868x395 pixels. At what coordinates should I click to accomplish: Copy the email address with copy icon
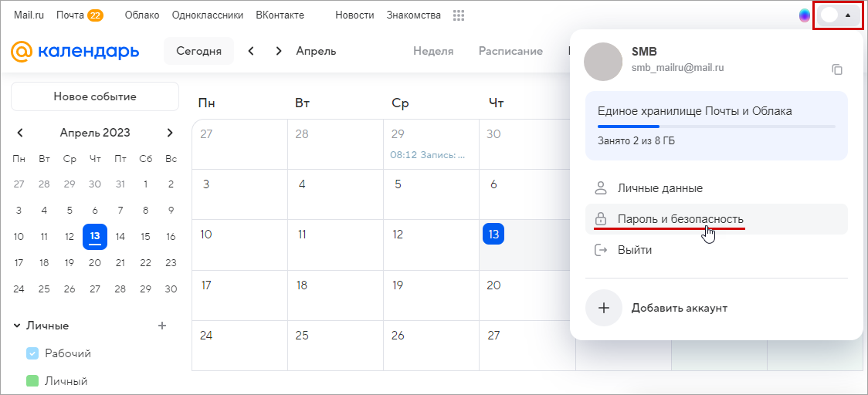pos(836,69)
